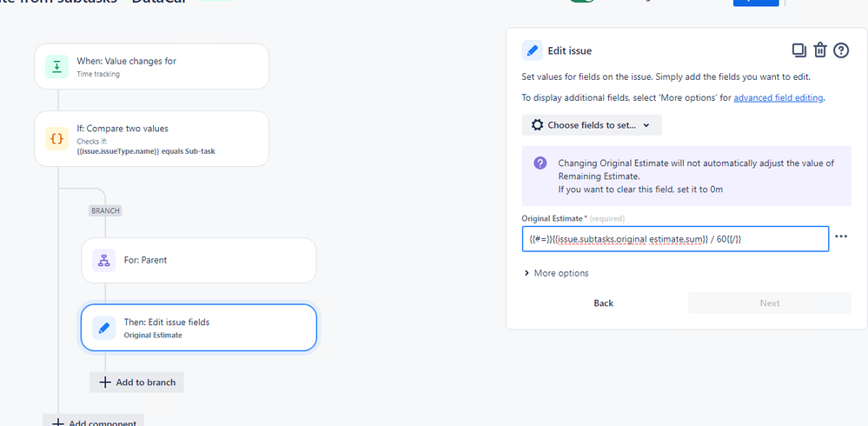Select the For: Parent branch step
The image size is (868, 426).
199,260
